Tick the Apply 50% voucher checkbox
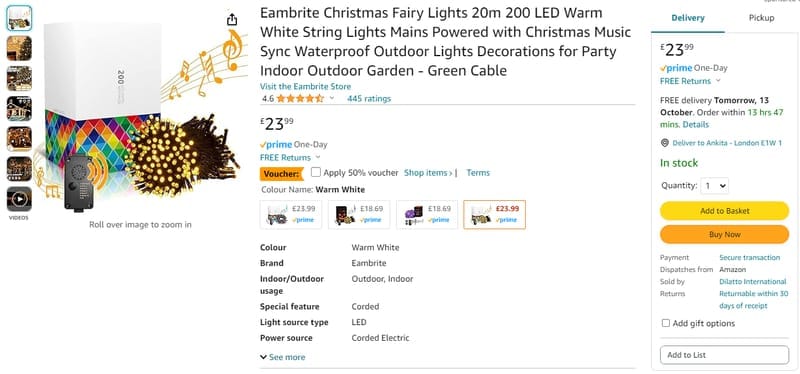 (316, 172)
